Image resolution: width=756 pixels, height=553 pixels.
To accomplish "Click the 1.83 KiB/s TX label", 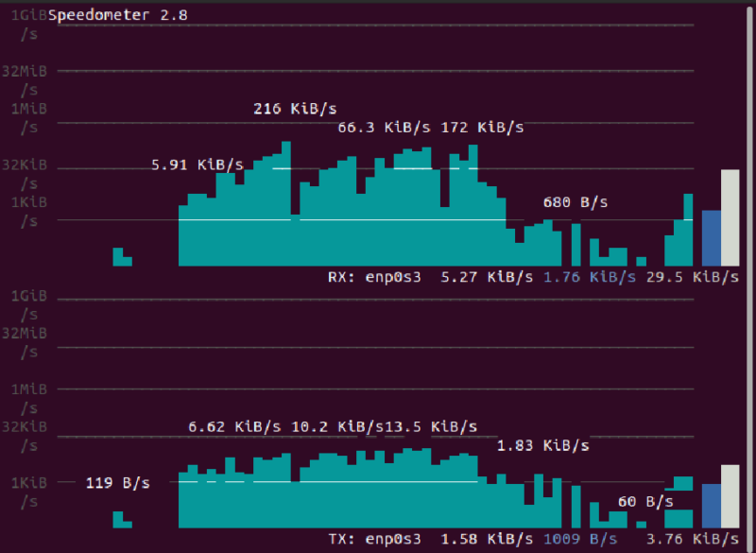I will coord(542,445).
